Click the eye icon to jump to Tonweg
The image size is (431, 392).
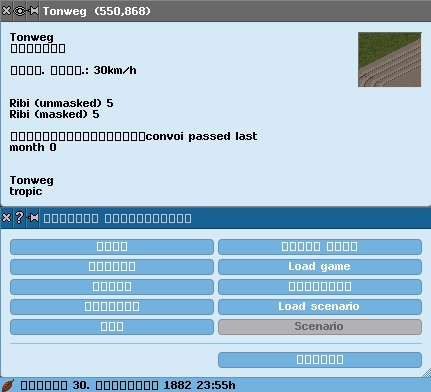pos(20,11)
